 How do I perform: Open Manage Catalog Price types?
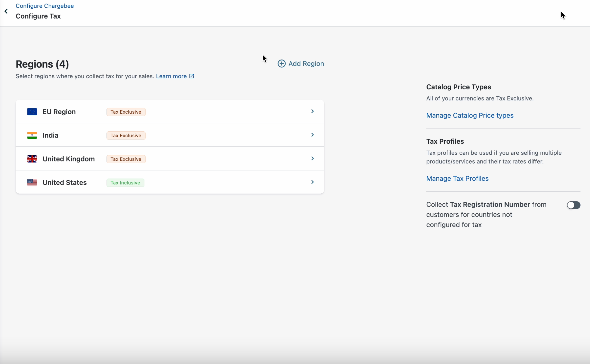469,115
